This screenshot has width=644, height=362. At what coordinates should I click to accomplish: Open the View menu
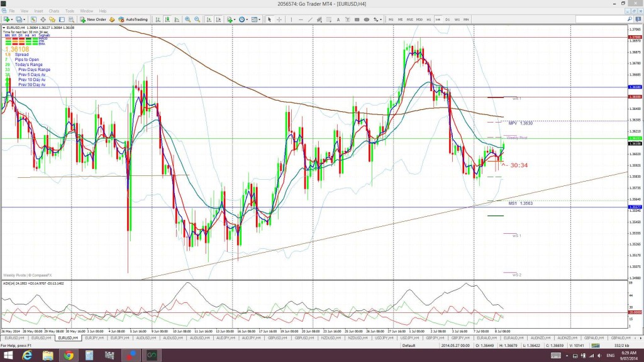[x=25, y=11]
